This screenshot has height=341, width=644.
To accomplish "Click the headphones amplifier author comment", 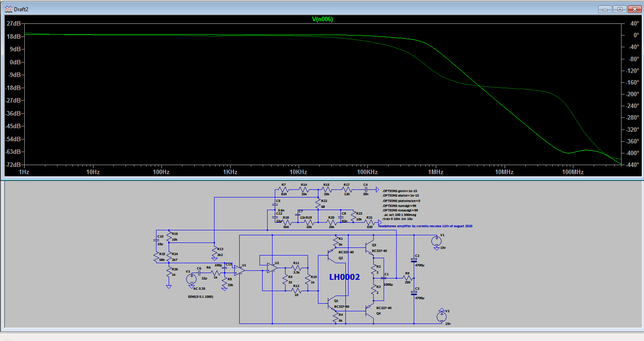I will click(x=425, y=226).
